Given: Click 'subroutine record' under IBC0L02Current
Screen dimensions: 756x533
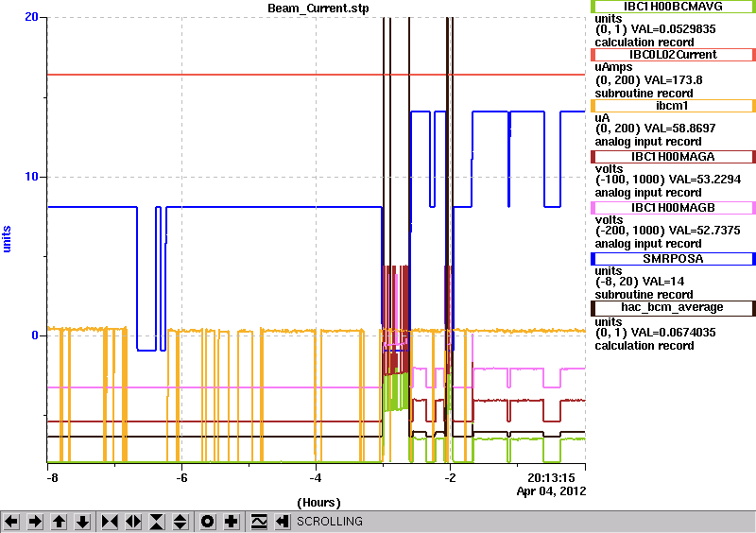Looking at the screenshot, I should coord(644,94).
